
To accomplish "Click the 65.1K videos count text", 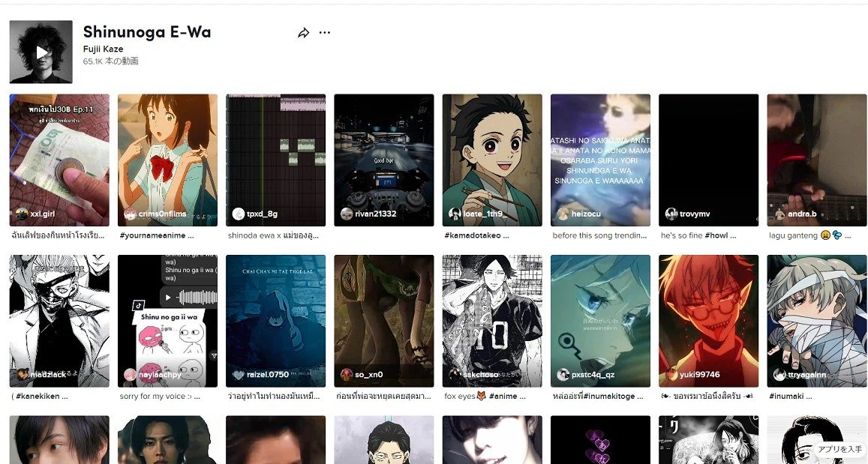I will (x=111, y=61).
